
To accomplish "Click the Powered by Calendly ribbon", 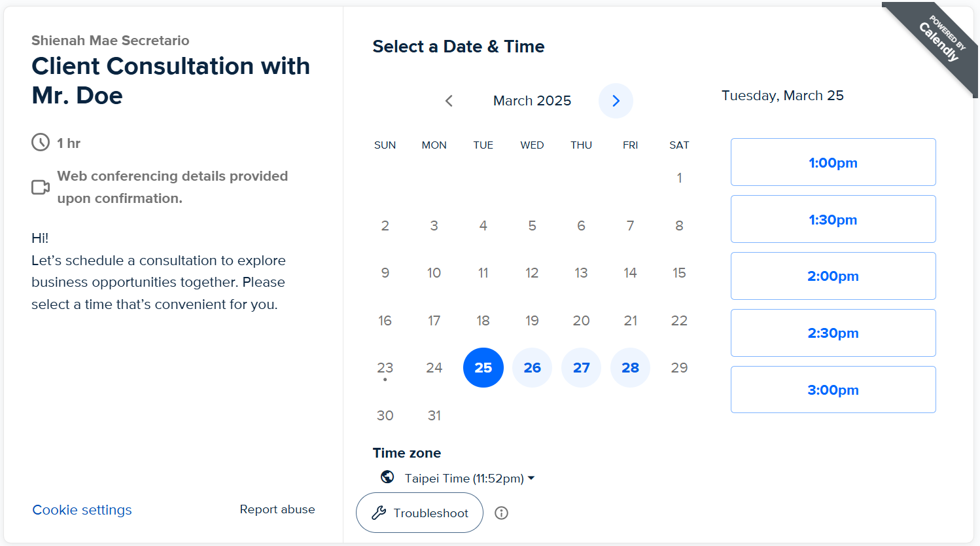I will pos(939,41).
